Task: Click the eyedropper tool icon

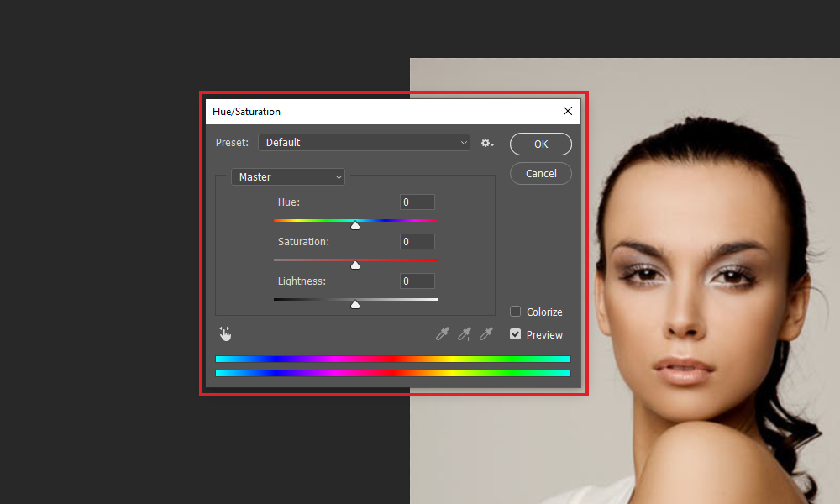Action: point(442,334)
